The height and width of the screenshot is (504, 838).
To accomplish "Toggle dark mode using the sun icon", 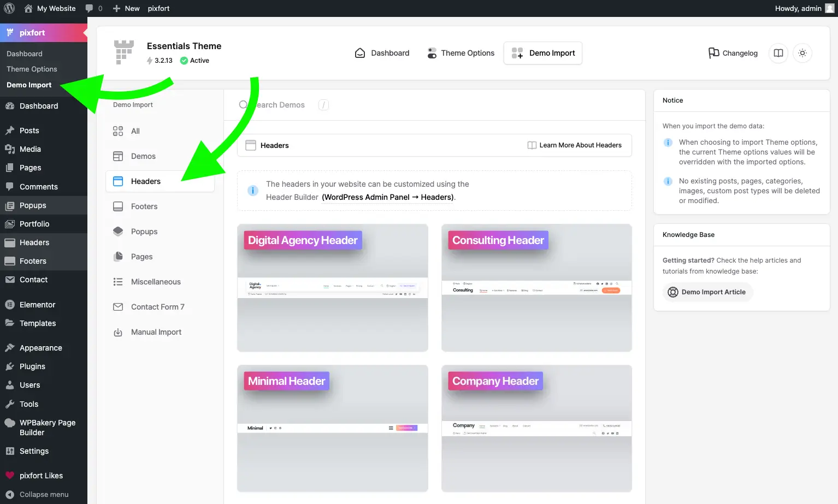I will (802, 53).
